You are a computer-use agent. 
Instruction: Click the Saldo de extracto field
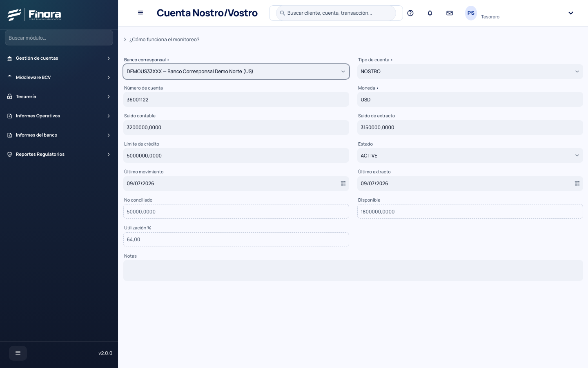pyautogui.click(x=470, y=128)
